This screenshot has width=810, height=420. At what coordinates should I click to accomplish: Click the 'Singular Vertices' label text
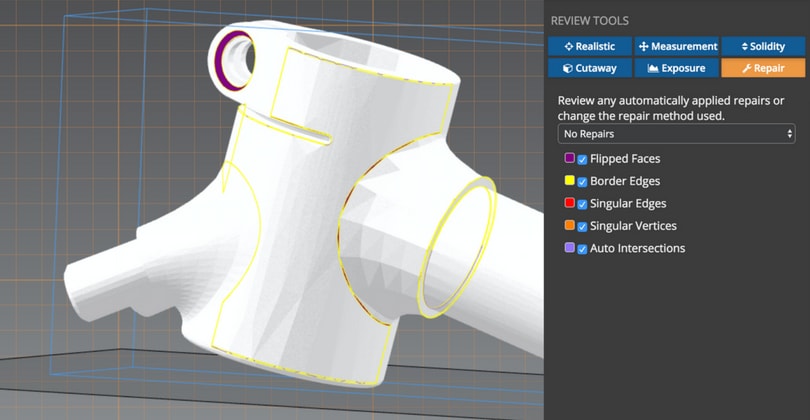(633, 226)
